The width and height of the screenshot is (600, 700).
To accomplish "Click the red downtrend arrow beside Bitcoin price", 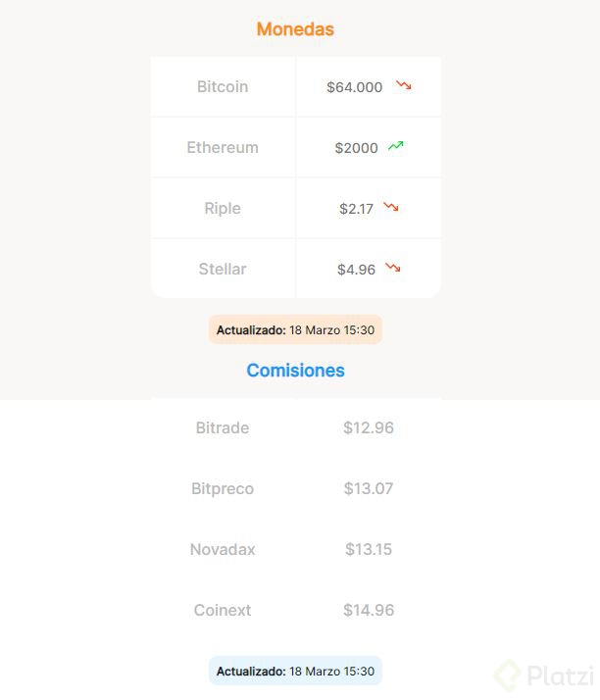I will click(x=404, y=85).
